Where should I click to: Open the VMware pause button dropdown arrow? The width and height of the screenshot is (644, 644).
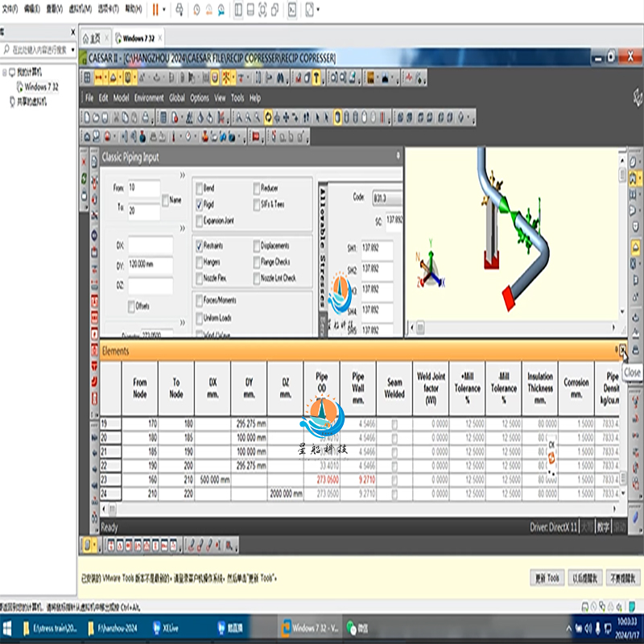click(x=164, y=10)
